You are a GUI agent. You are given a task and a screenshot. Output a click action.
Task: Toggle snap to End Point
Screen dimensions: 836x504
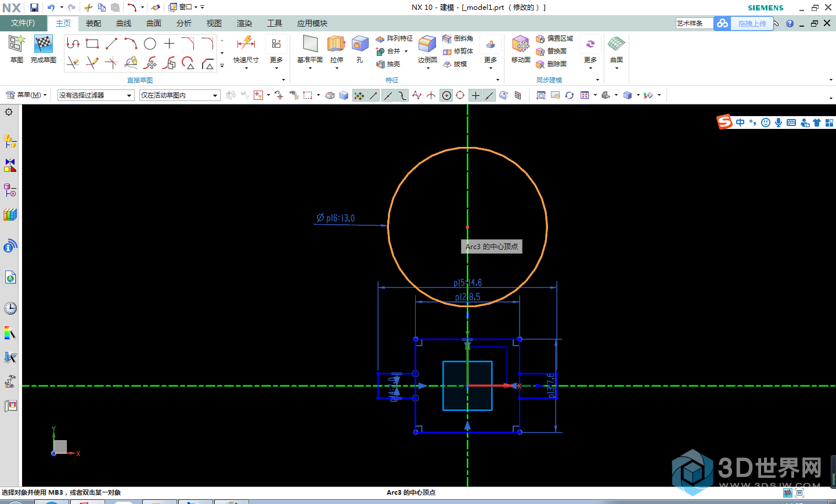tap(373, 95)
